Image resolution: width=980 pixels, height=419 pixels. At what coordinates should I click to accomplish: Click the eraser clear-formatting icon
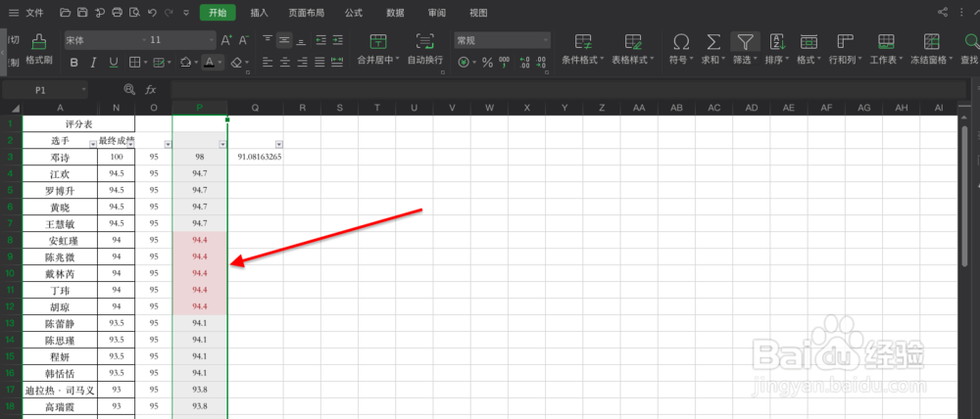point(236,63)
